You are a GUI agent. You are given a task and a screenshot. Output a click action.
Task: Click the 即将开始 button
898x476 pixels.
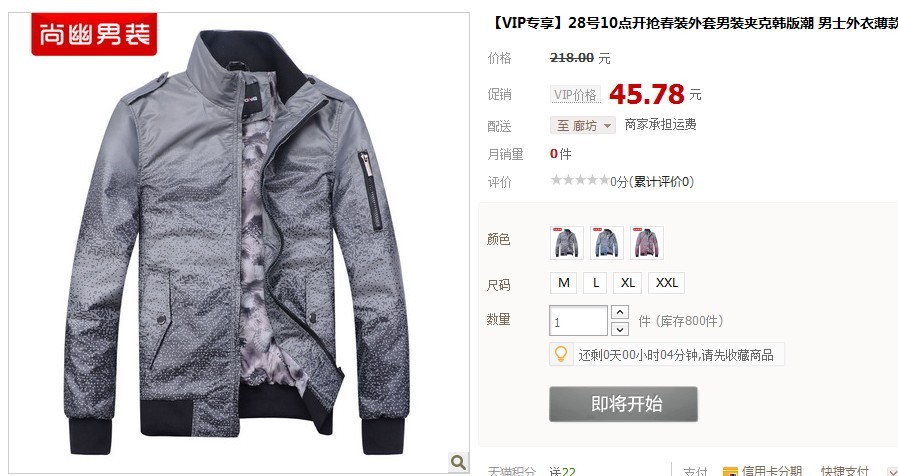623,404
